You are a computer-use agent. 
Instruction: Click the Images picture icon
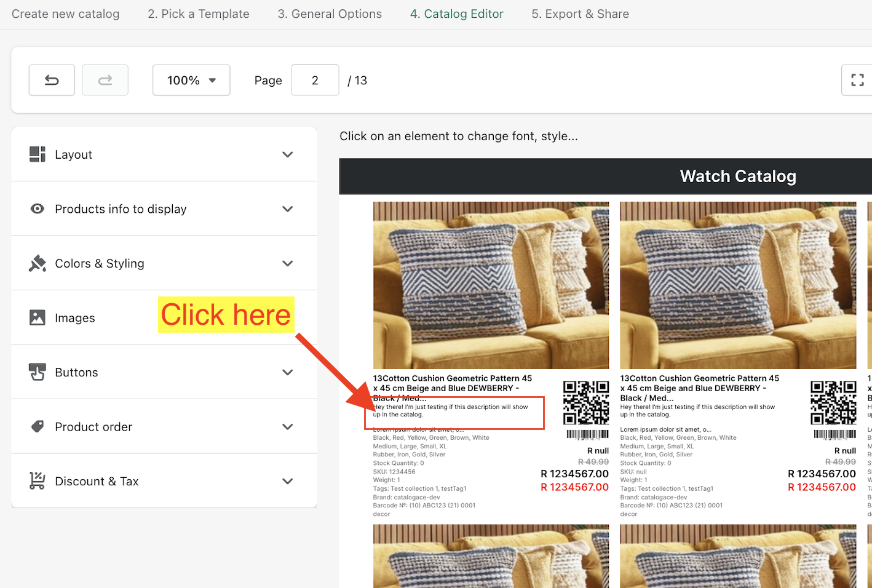38,318
